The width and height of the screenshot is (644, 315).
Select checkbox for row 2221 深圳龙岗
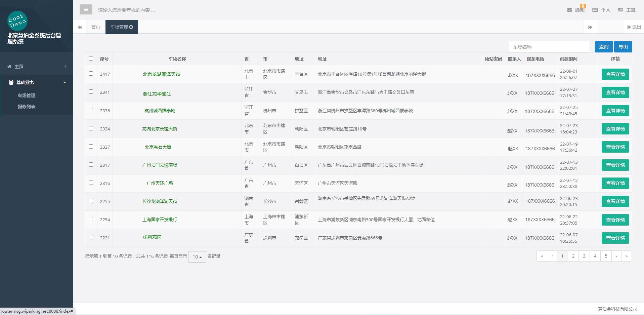pyautogui.click(x=91, y=237)
